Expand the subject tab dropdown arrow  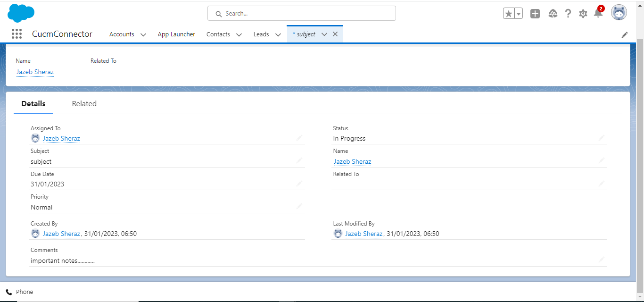324,34
